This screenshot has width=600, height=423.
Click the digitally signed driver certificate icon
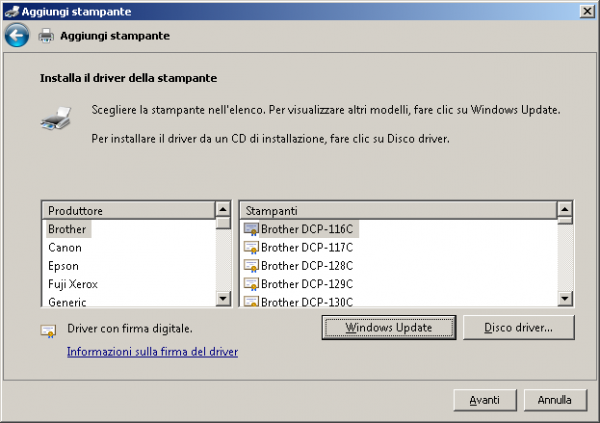pos(48,329)
